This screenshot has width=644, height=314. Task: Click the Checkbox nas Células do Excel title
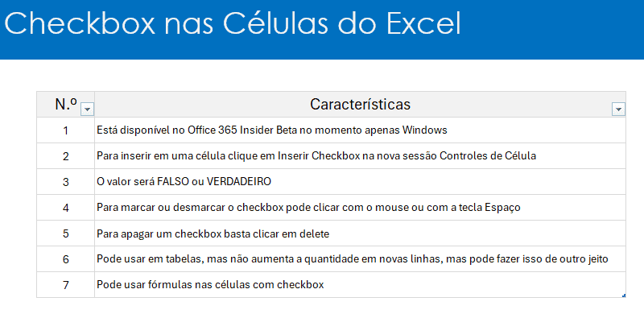233,23
